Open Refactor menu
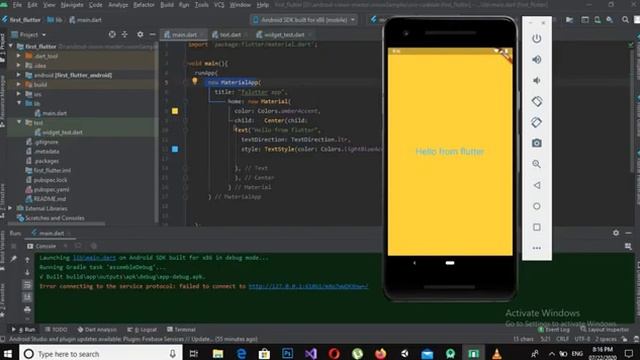The image size is (640, 360). click(x=144, y=5)
